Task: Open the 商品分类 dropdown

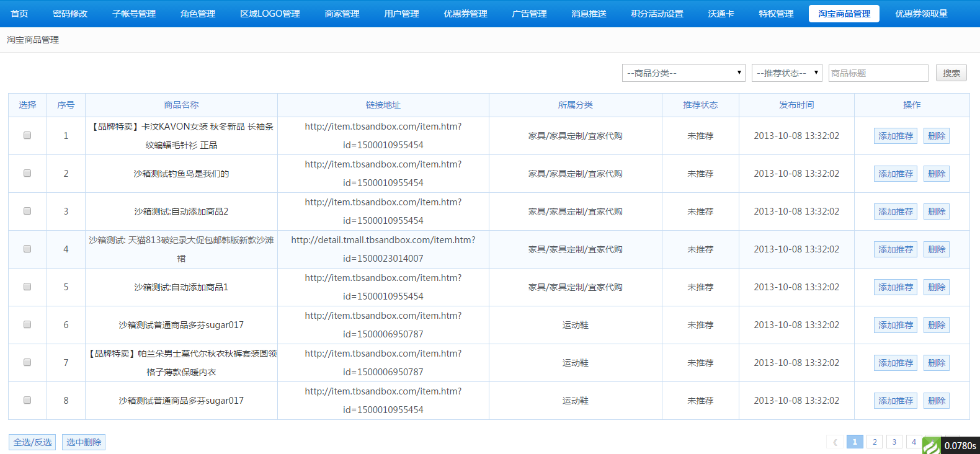Action: click(684, 73)
